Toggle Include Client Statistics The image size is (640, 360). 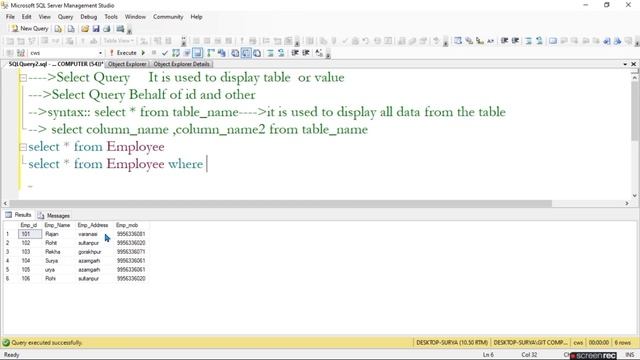[222, 53]
